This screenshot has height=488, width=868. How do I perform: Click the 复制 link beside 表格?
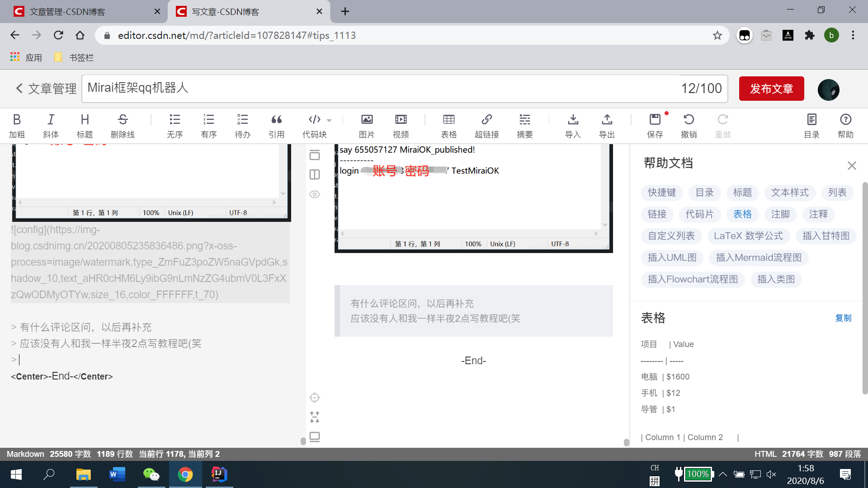(843, 318)
